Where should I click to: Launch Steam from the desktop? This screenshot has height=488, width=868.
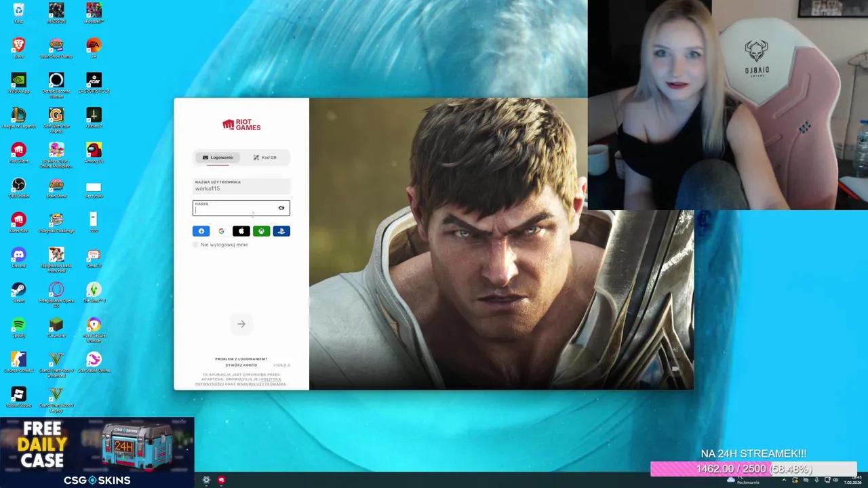(18, 293)
